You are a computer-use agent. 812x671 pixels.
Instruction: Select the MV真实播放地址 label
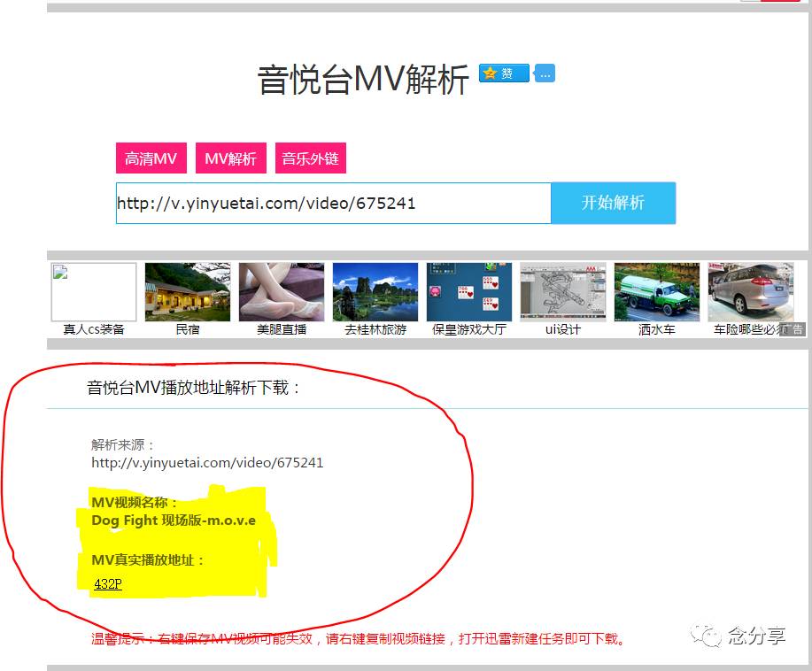tap(148, 559)
